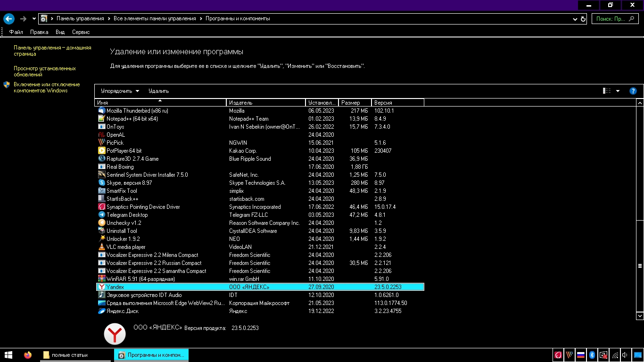Switch to 'полные статьи' taskbar window
The image size is (644, 362).
(x=75, y=355)
